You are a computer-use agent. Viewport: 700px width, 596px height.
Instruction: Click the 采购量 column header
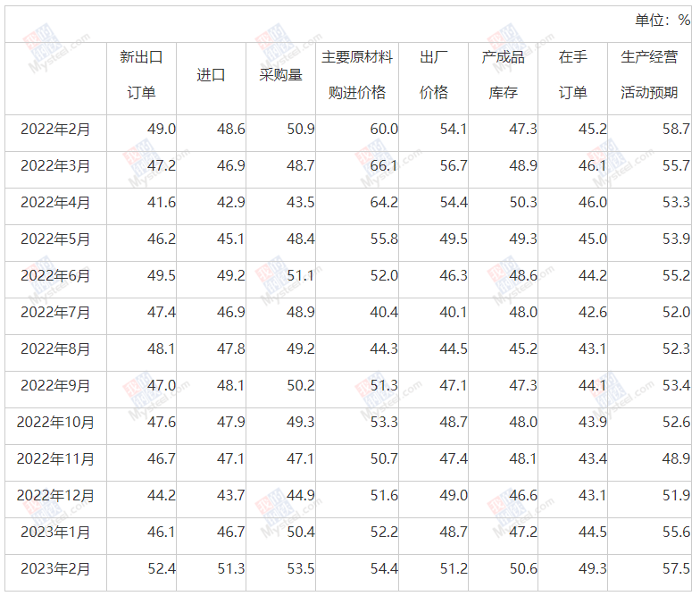coord(280,75)
